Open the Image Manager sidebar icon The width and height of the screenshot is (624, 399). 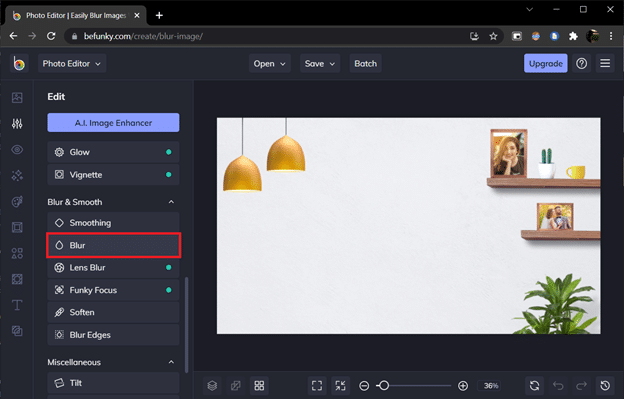click(17, 98)
